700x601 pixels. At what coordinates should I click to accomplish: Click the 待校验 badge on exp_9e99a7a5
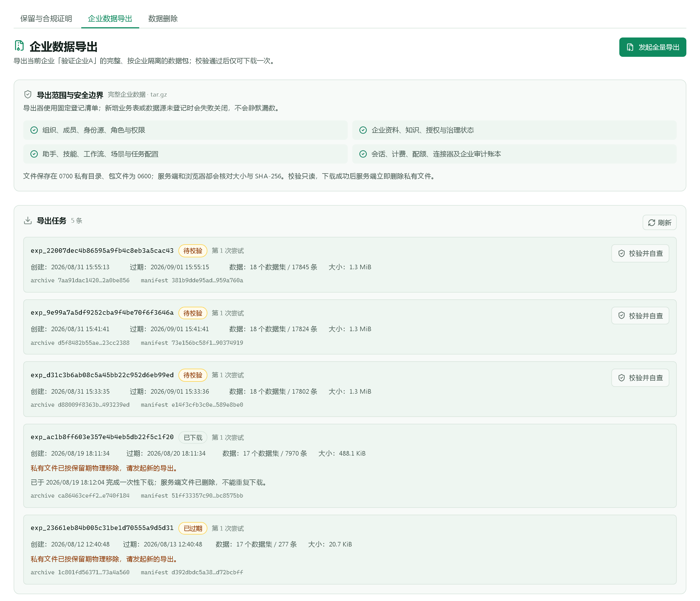pos(193,313)
